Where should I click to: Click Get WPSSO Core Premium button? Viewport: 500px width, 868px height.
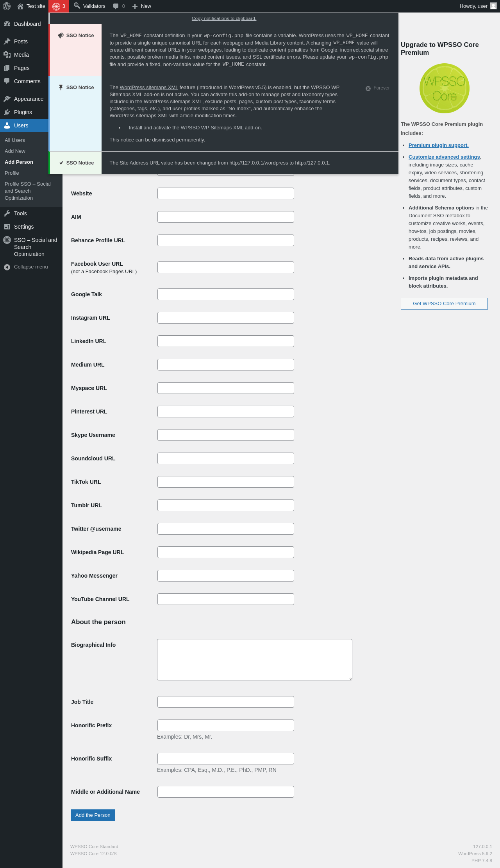point(444,304)
